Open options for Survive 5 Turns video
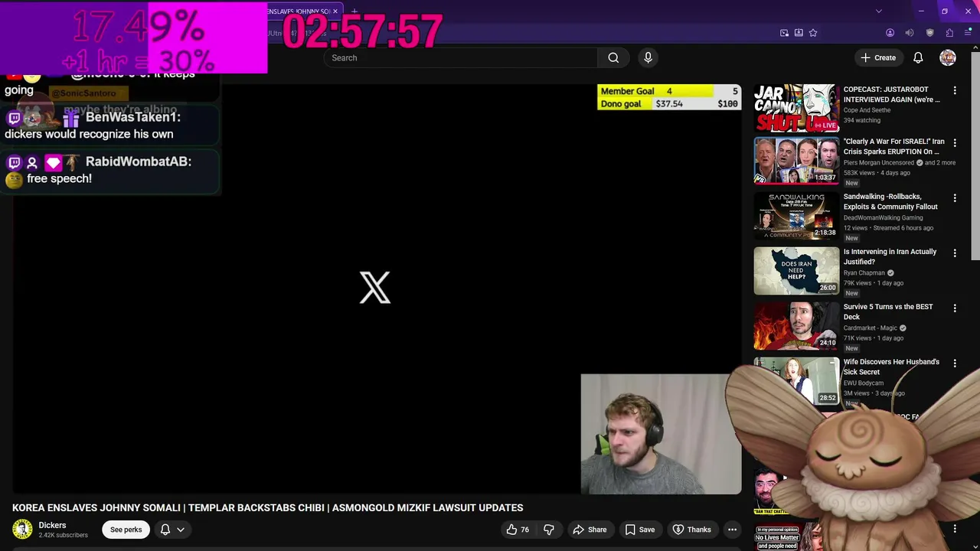 955,308
